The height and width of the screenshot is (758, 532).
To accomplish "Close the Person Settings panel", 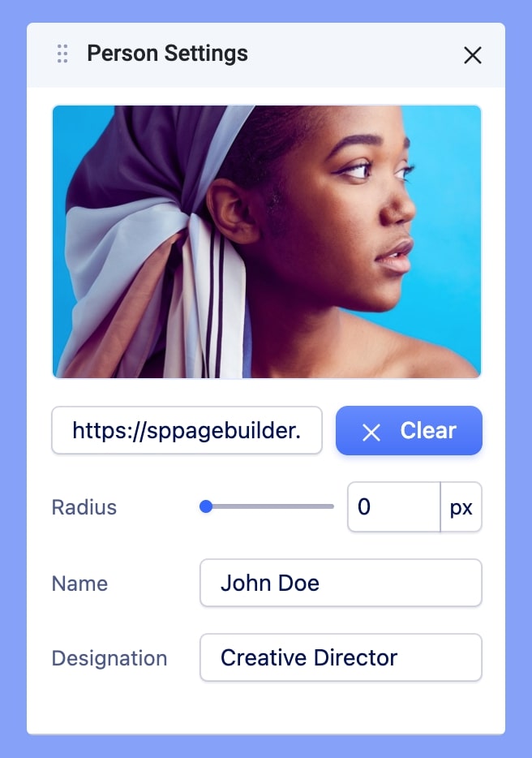I will click(473, 55).
